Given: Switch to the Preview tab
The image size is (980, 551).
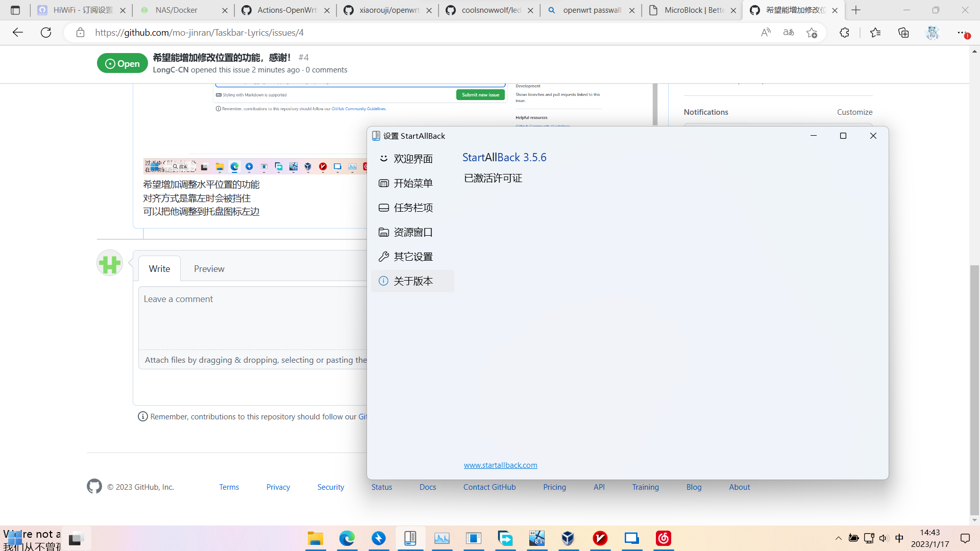Looking at the screenshot, I should (x=209, y=268).
